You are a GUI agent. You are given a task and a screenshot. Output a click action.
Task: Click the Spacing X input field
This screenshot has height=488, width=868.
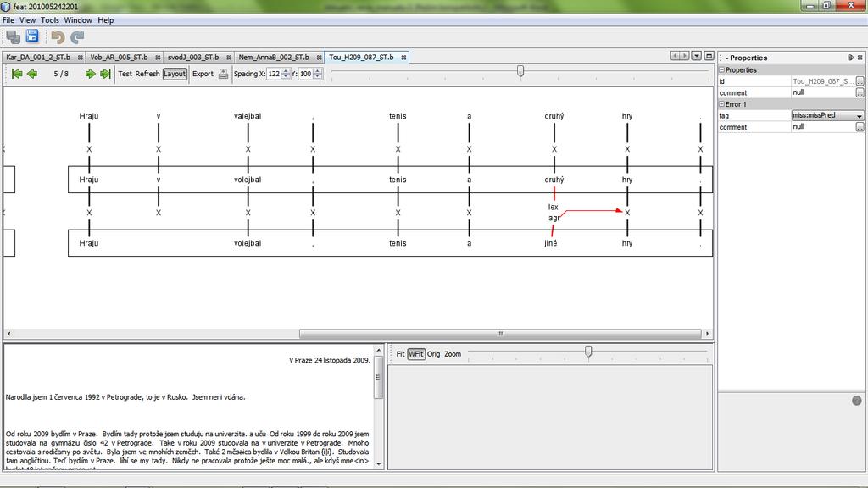pos(274,74)
